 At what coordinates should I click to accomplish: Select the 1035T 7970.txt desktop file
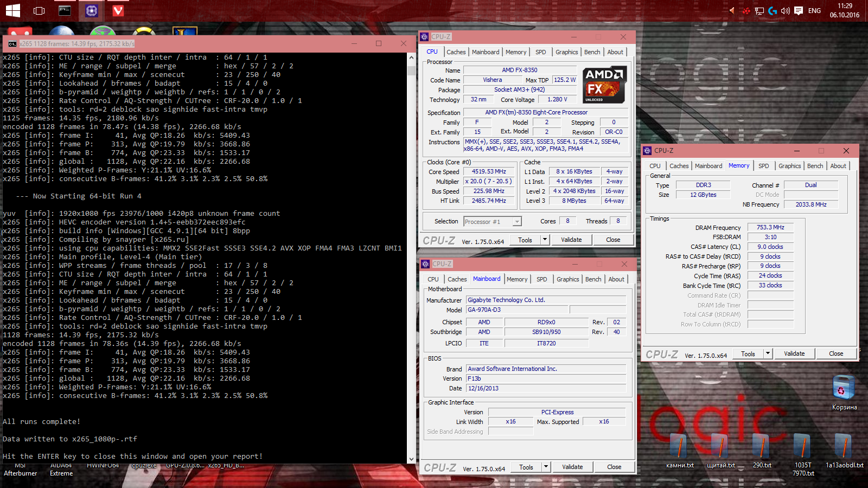coord(803,455)
